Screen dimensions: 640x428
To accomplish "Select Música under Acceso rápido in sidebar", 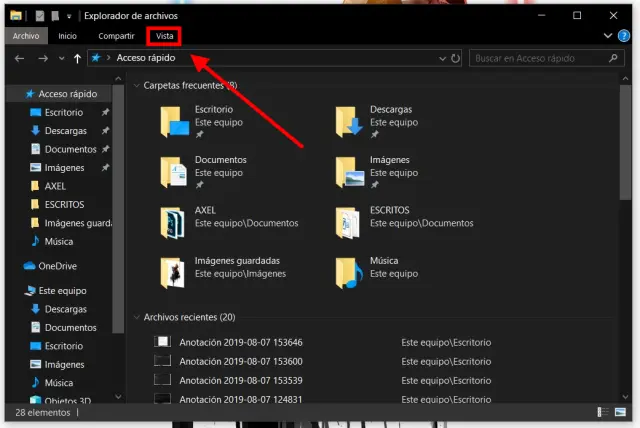I will coord(61,241).
